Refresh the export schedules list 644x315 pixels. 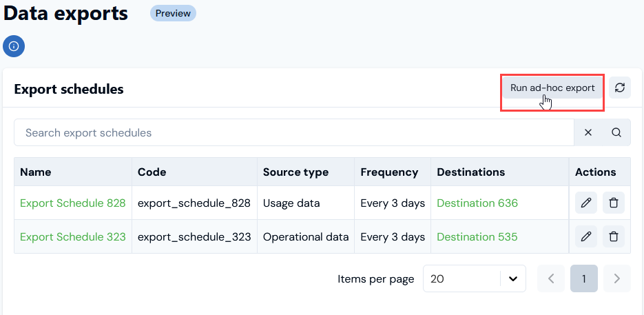point(620,88)
